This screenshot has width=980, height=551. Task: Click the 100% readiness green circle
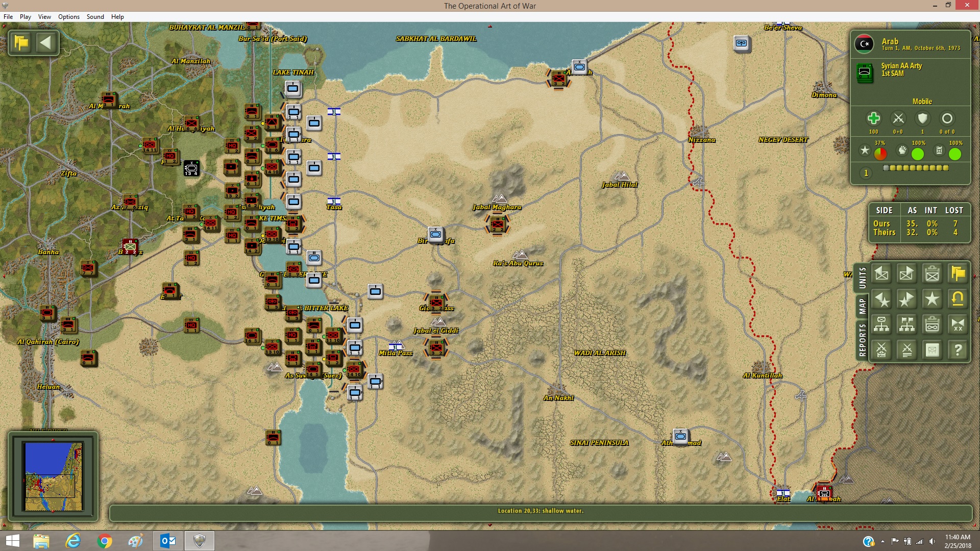point(918,154)
